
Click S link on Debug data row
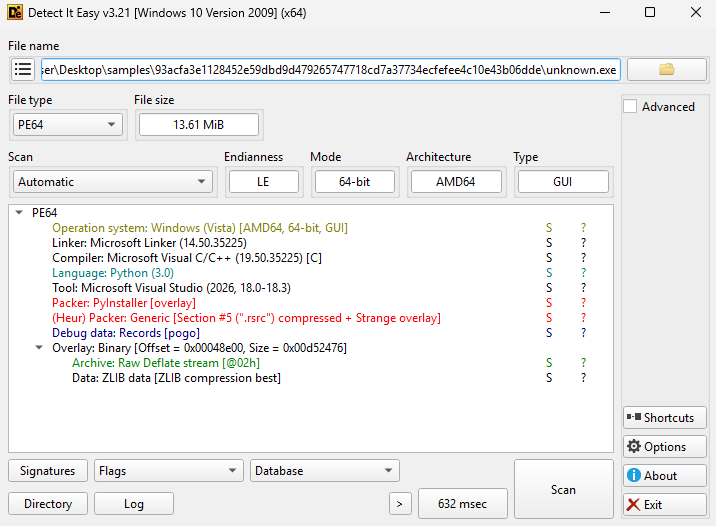pos(549,333)
